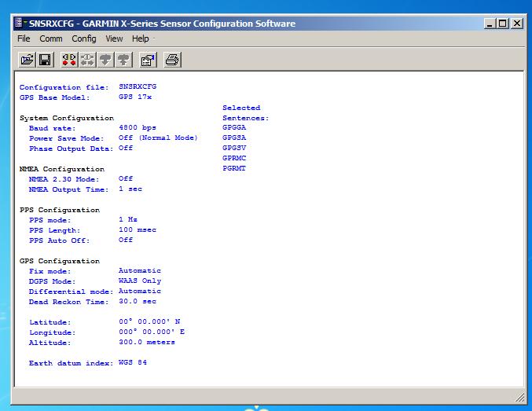
Task: Click the 'NMEA Configuration' heading
Action: (62, 169)
